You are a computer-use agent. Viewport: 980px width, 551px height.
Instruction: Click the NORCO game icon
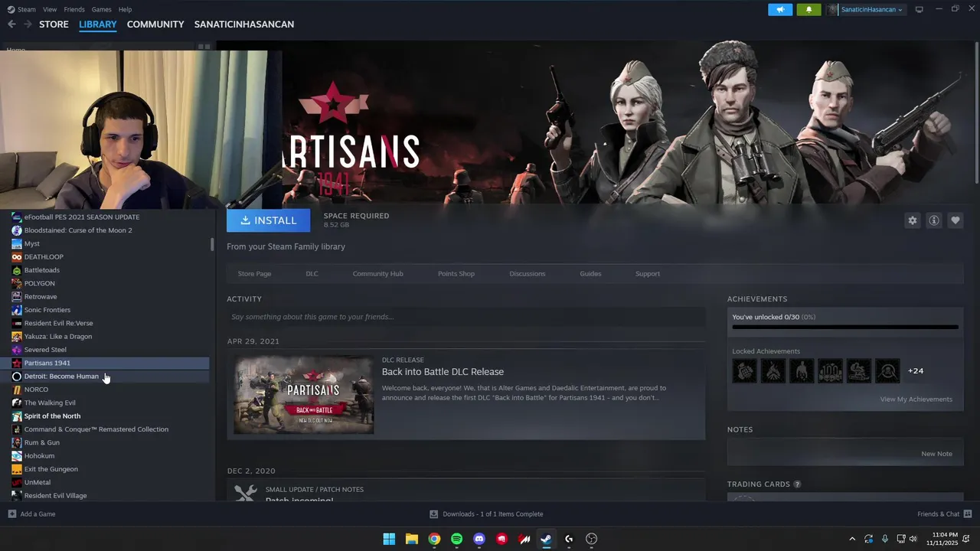[17, 390]
